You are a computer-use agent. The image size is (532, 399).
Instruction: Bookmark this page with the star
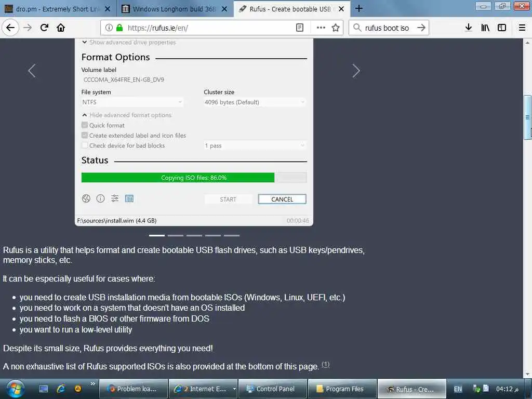pyautogui.click(x=336, y=28)
